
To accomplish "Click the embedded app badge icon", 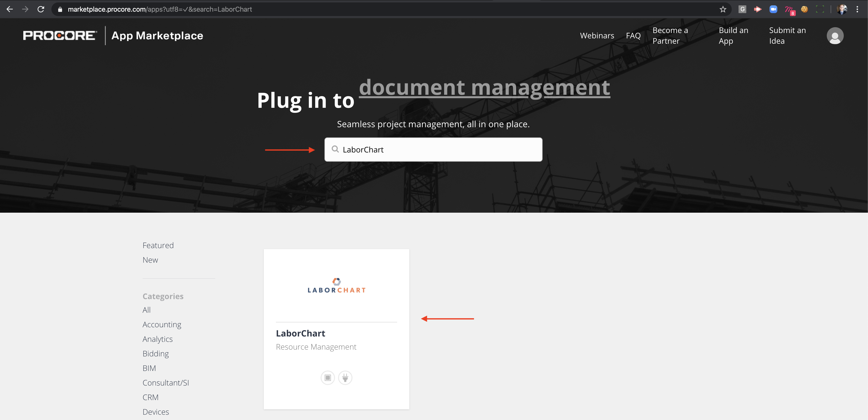I will tap(328, 378).
